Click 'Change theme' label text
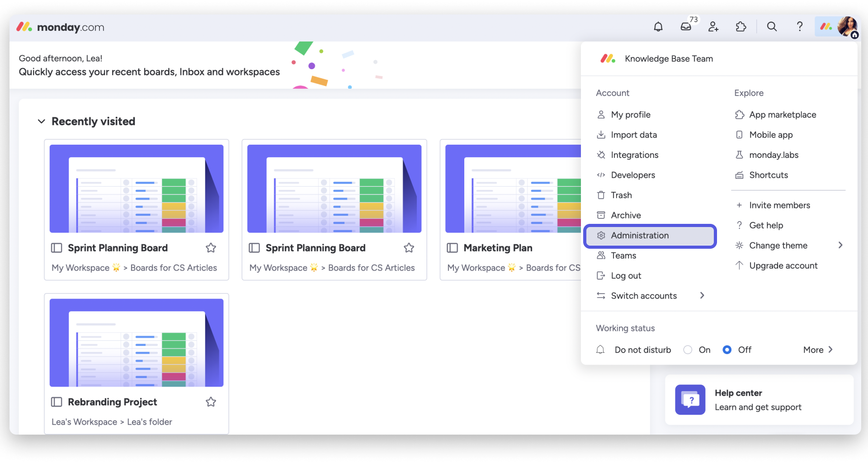868x464 pixels. pos(778,246)
